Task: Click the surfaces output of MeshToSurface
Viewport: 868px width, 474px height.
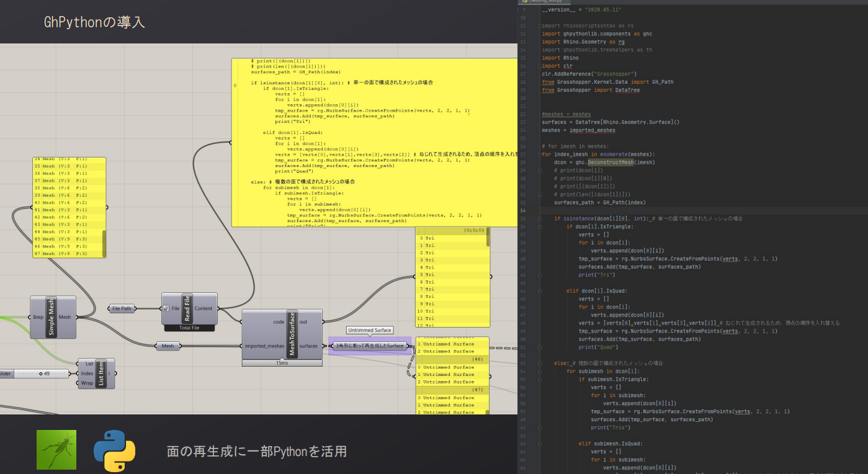Action: (x=308, y=346)
